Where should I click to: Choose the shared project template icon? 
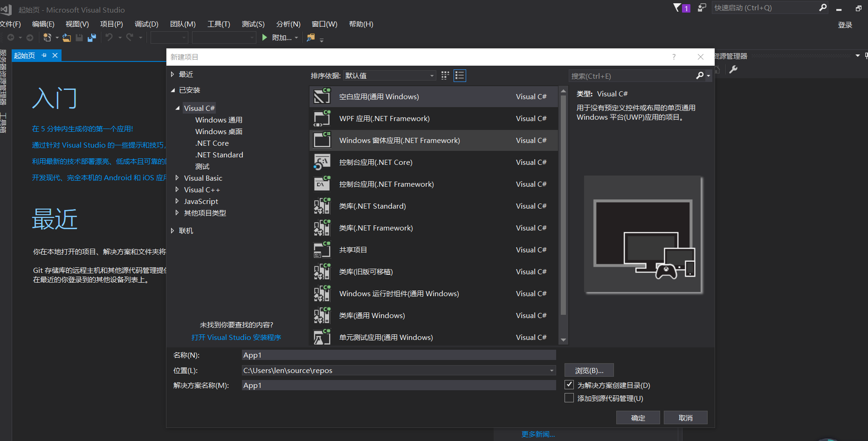pos(322,250)
